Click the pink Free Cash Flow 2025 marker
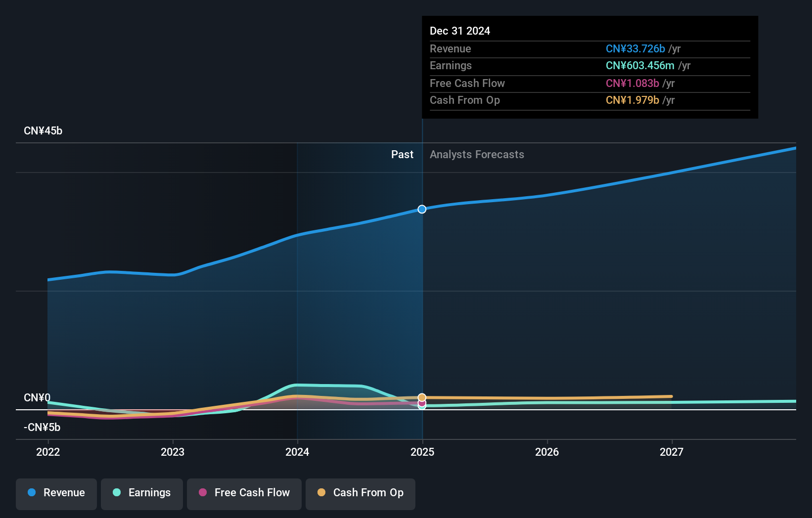This screenshot has height=518, width=812. 421,404
